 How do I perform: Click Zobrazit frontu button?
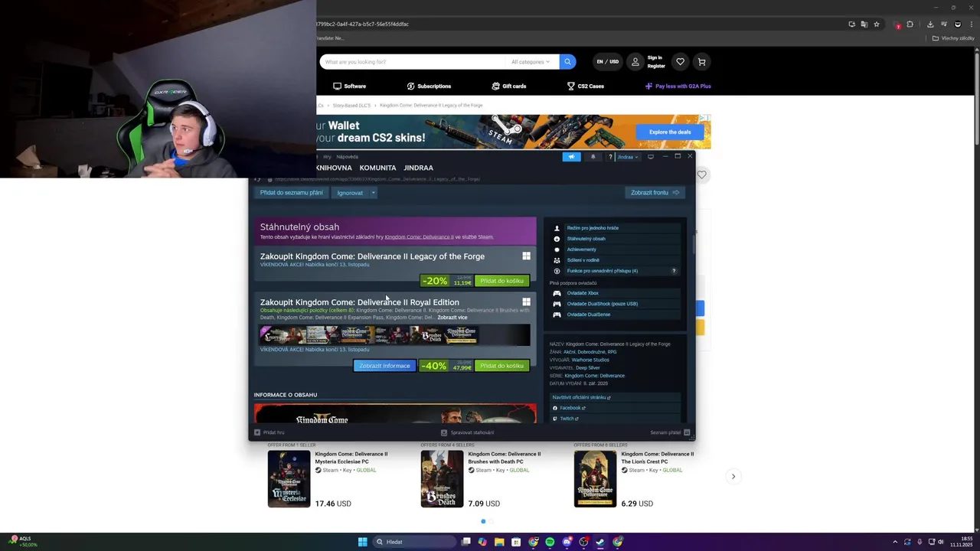[655, 193]
